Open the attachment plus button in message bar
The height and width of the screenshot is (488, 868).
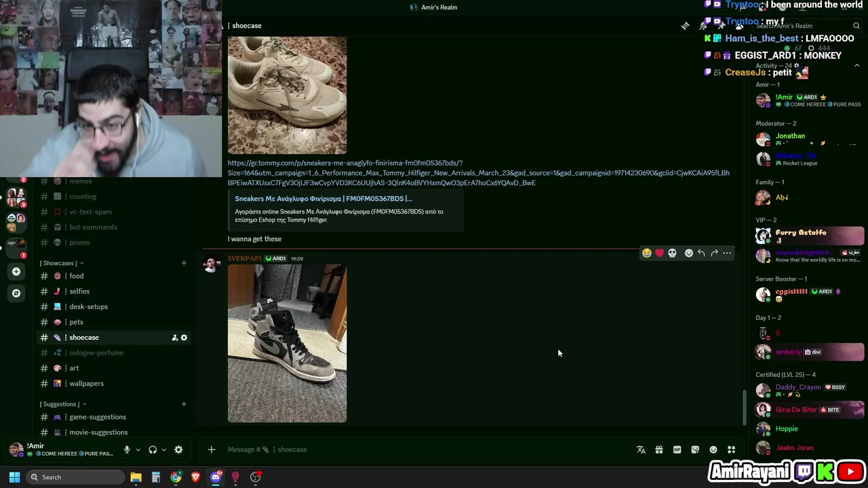click(x=211, y=449)
